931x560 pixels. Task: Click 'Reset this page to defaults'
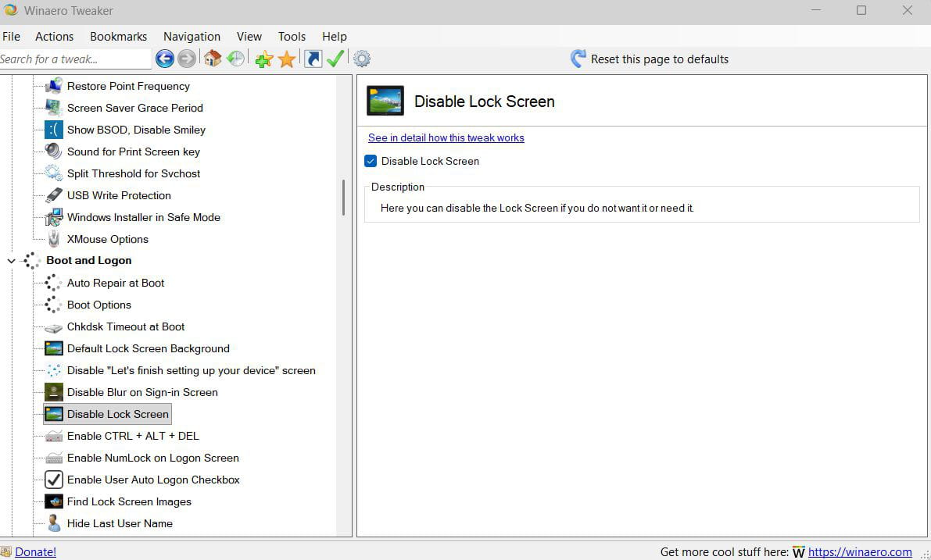[x=659, y=59]
